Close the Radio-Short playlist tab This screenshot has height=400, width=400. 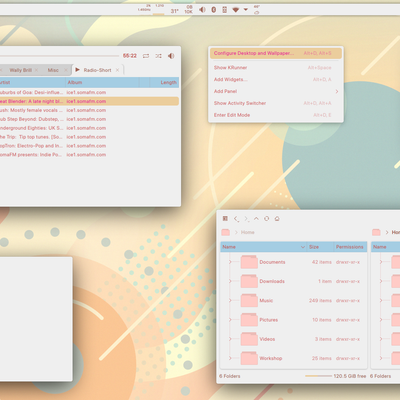pos(117,70)
